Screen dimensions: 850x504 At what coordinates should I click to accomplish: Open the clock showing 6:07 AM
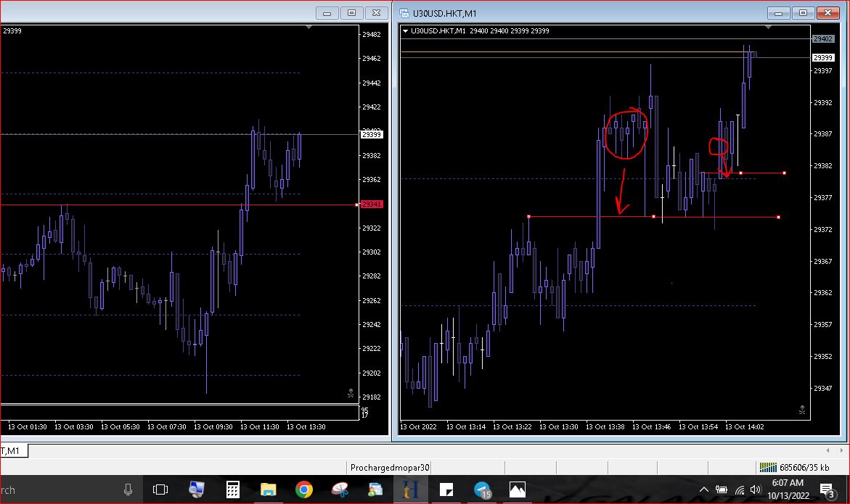[788, 489]
